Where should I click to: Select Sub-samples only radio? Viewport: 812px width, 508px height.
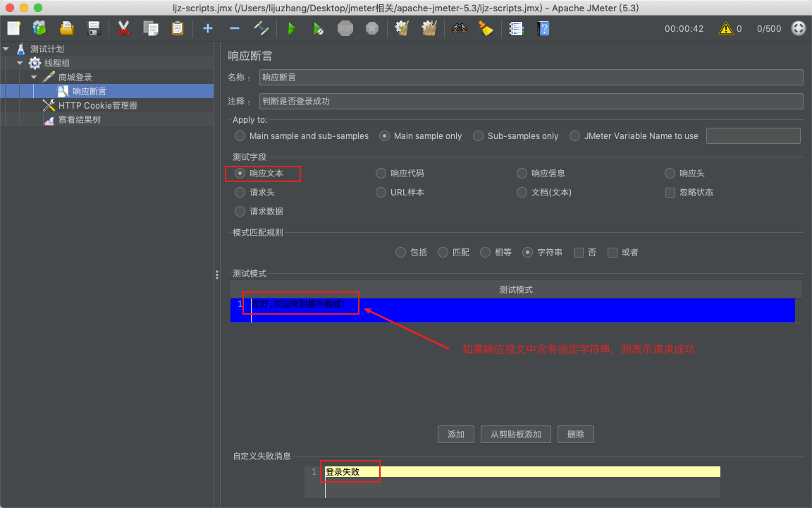[478, 135]
